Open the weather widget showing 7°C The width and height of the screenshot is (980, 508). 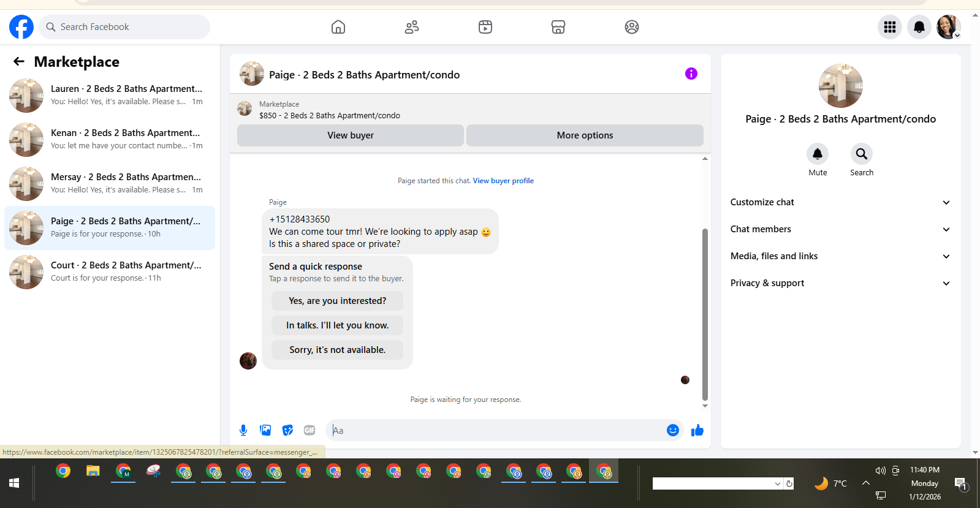[830, 483]
